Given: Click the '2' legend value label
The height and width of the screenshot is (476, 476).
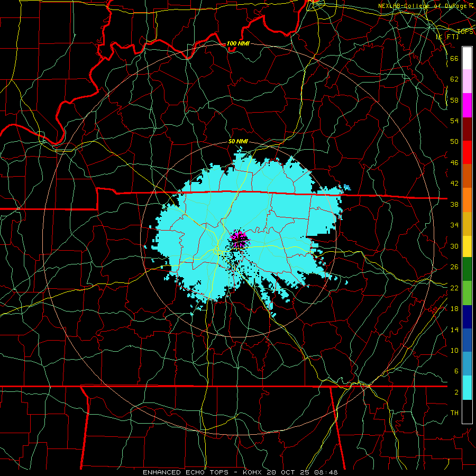Looking at the screenshot, I should 456,392.
